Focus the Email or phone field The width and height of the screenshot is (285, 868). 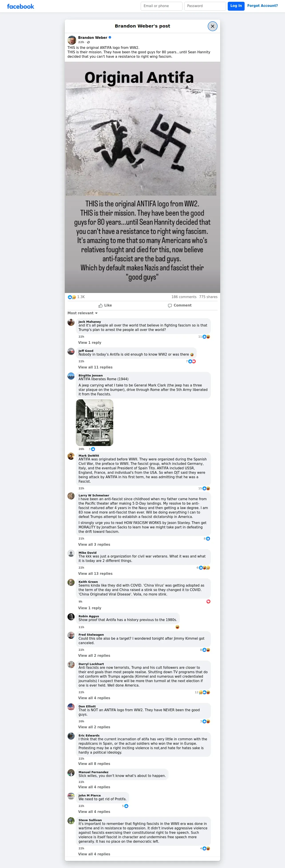point(161,6)
